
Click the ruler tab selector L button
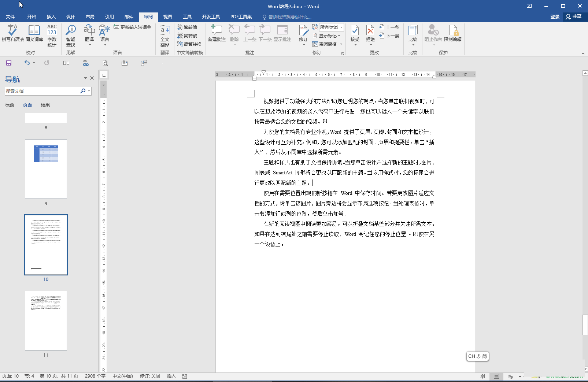tap(104, 75)
